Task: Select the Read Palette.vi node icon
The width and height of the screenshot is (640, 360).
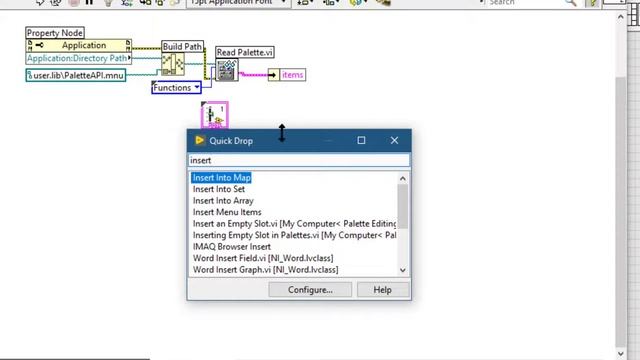Action: click(227, 70)
